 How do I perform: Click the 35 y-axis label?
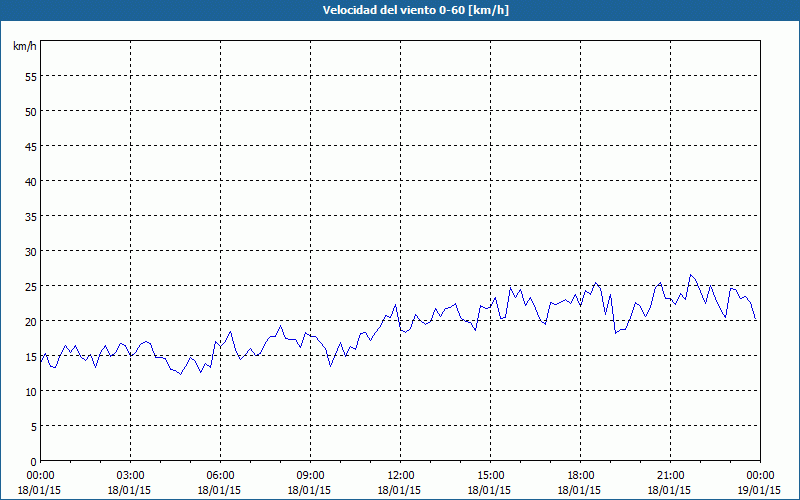pyautogui.click(x=31, y=217)
